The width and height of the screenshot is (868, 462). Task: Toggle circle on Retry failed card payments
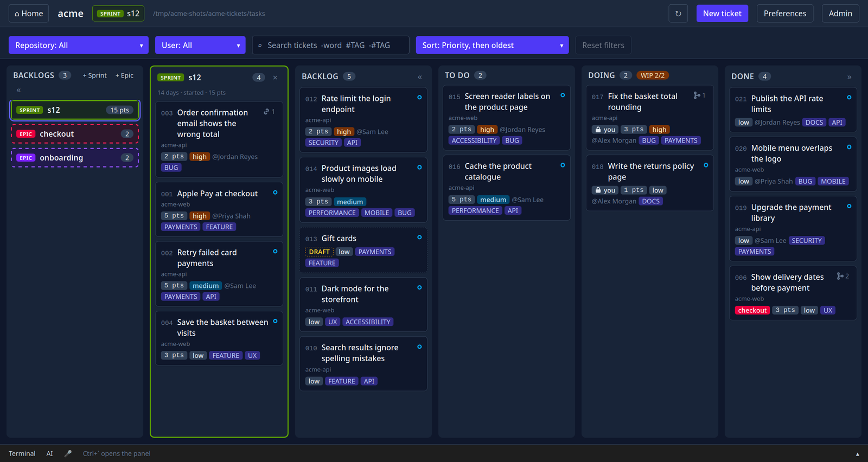[x=275, y=252]
